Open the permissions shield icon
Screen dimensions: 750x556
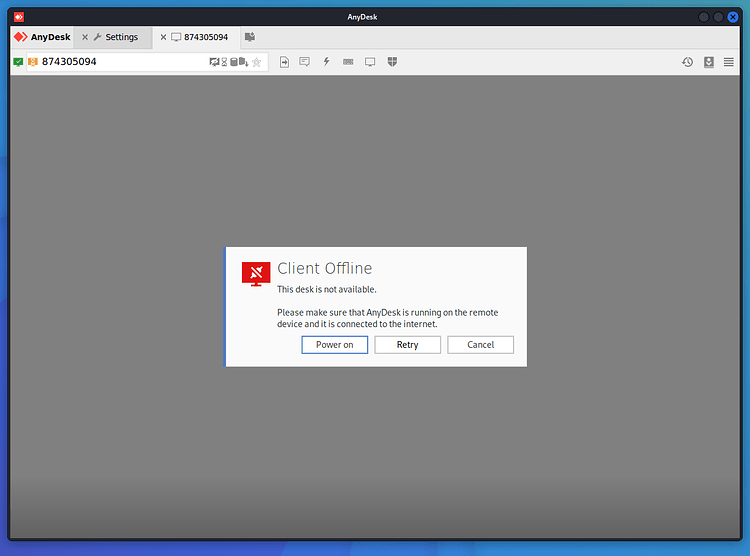coord(392,62)
